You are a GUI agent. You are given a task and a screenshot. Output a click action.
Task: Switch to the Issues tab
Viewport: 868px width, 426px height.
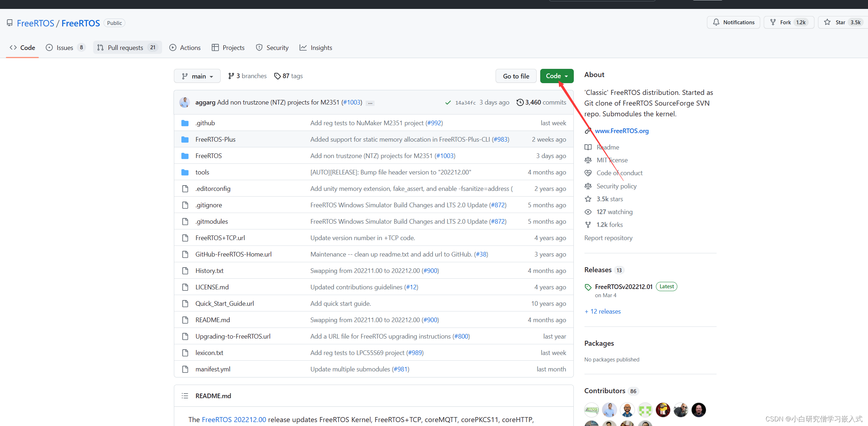(65, 47)
